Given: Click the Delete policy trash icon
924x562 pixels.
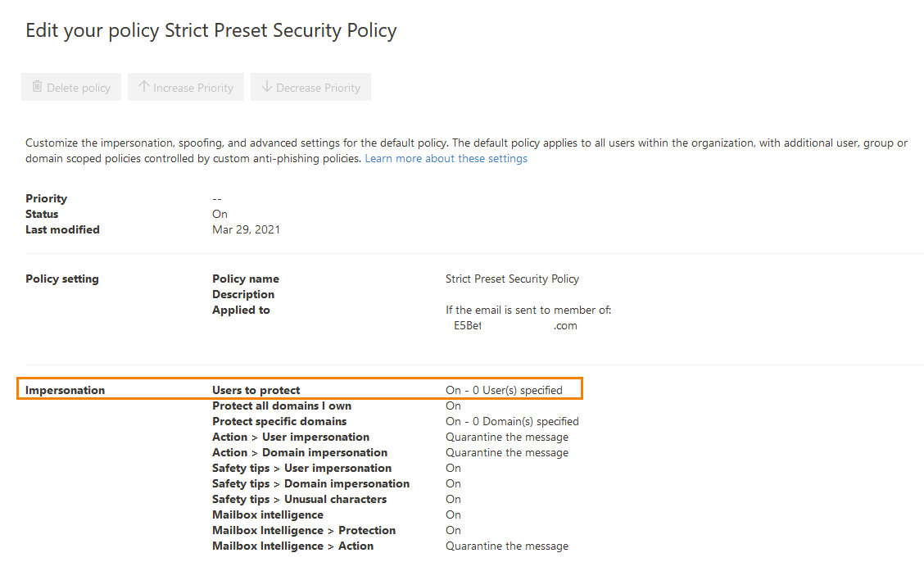Looking at the screenshot, I should click(37, 87).
